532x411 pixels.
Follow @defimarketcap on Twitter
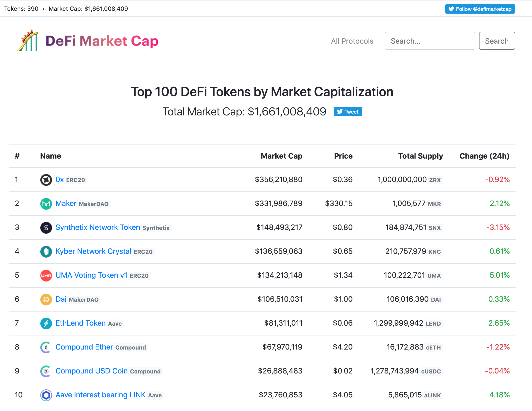tap(480, 9)
